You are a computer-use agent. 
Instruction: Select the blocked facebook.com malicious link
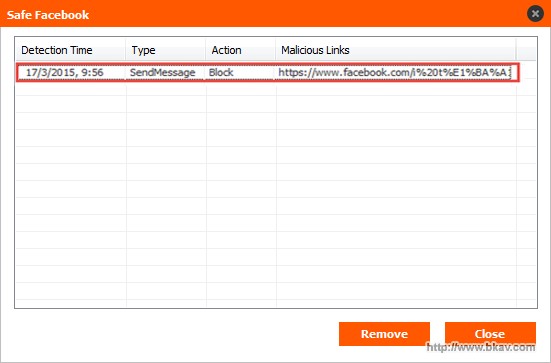395,73
